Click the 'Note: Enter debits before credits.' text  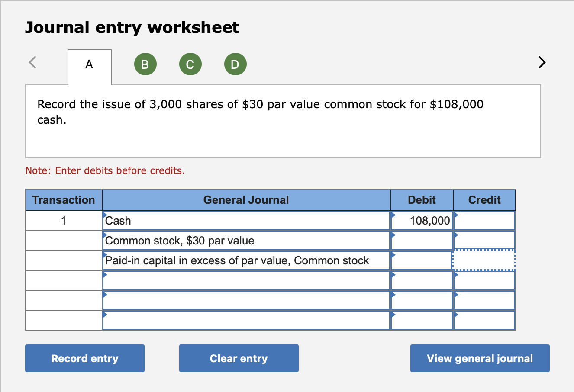pos(105,170)
